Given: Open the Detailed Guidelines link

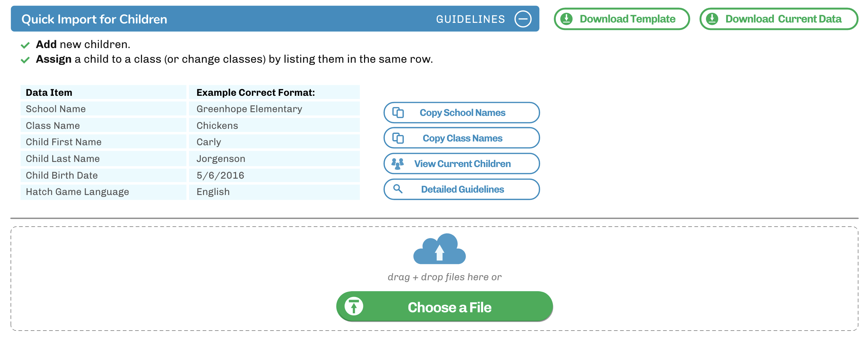Looking at the screenshot, I should tap(462, 189).
